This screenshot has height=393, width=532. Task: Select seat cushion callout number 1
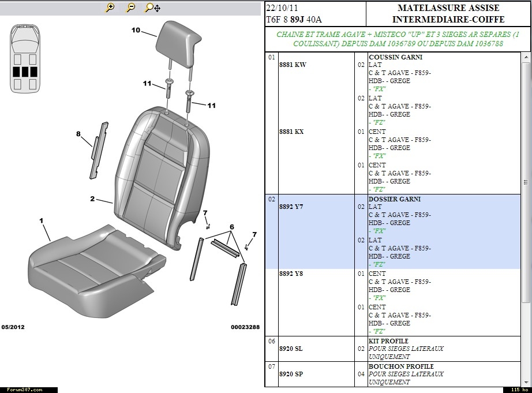41,220
